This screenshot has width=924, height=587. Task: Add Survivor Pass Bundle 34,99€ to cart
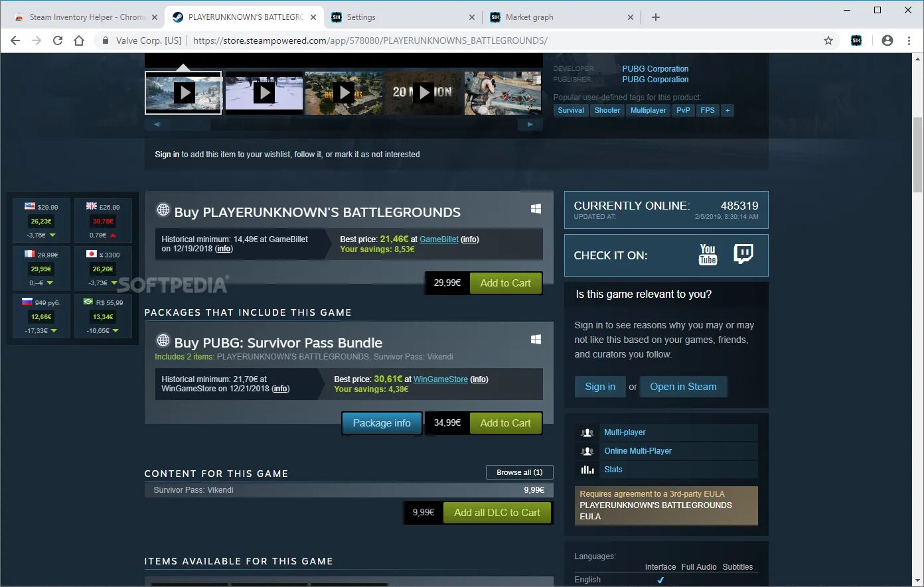tap(505, 423)
